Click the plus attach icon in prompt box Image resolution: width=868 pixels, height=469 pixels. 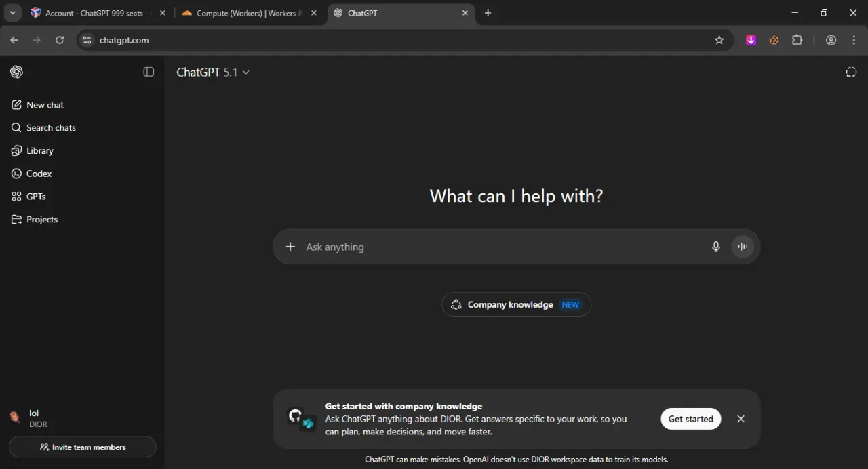(290, 247)
